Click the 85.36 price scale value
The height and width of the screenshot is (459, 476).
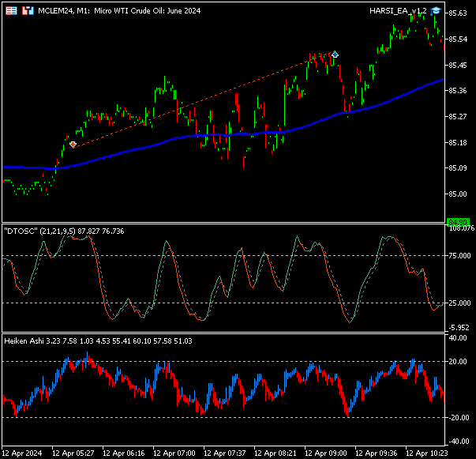coord(458,91)
